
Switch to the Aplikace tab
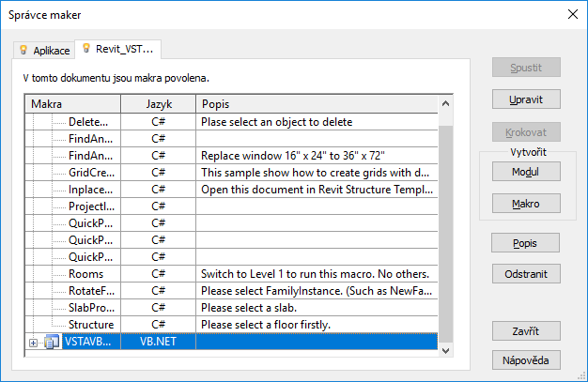44,50
